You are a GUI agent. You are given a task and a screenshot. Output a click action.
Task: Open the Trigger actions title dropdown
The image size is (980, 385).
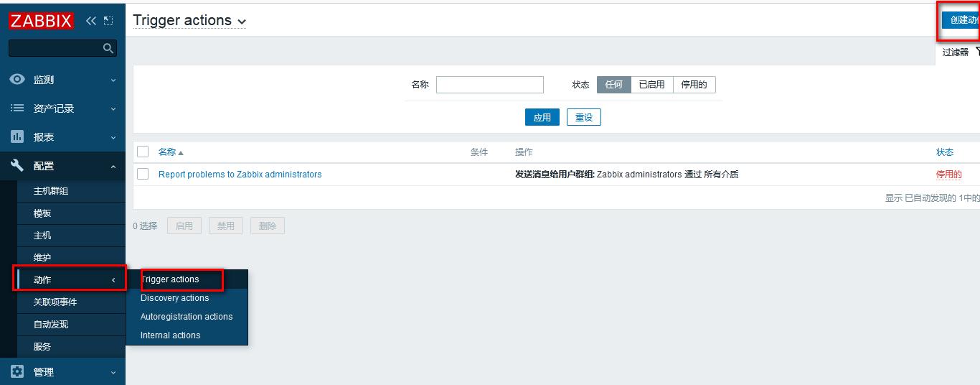click(x=189, y=21)
